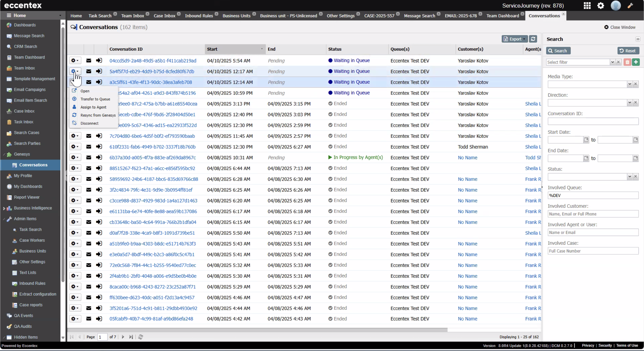Click the Involved Case Full Case Number field
Viewport: 644px width, 351px height.
pos(593,251)
